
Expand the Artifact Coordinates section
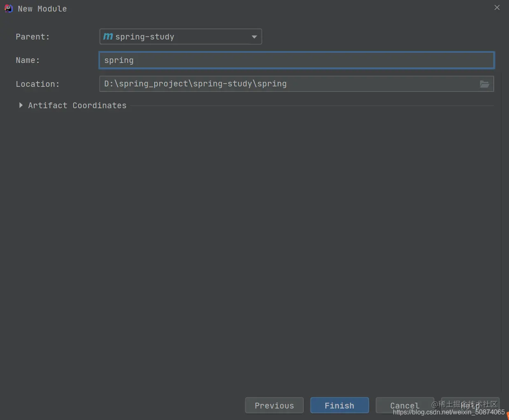(21, 105)
